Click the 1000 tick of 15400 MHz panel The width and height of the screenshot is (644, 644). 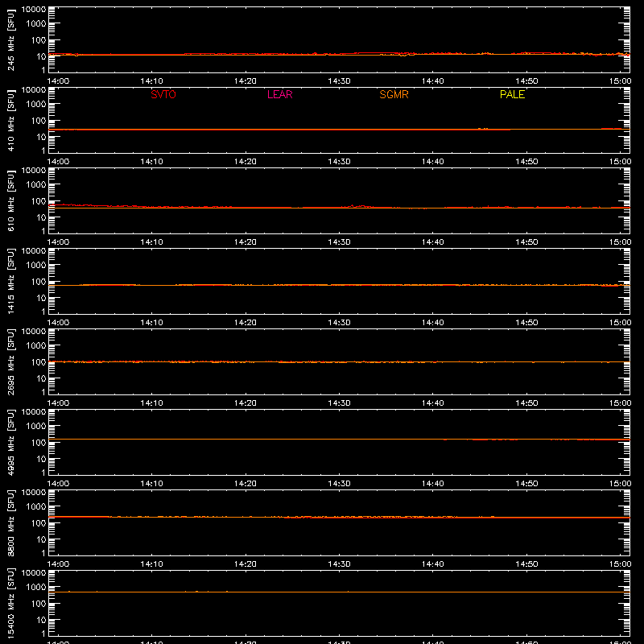click(36, 588)
